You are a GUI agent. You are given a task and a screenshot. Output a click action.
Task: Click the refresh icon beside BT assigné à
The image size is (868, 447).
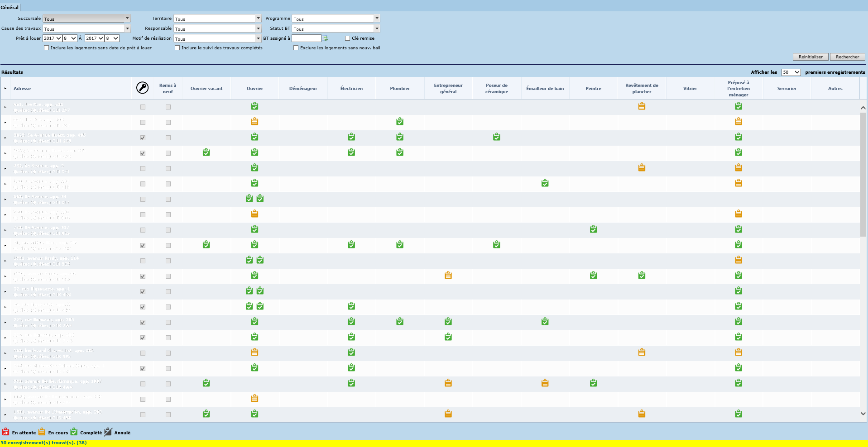(325, 38)
